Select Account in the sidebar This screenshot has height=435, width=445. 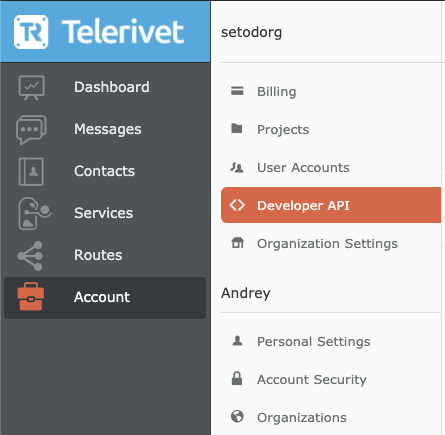(x=105, y=298)
